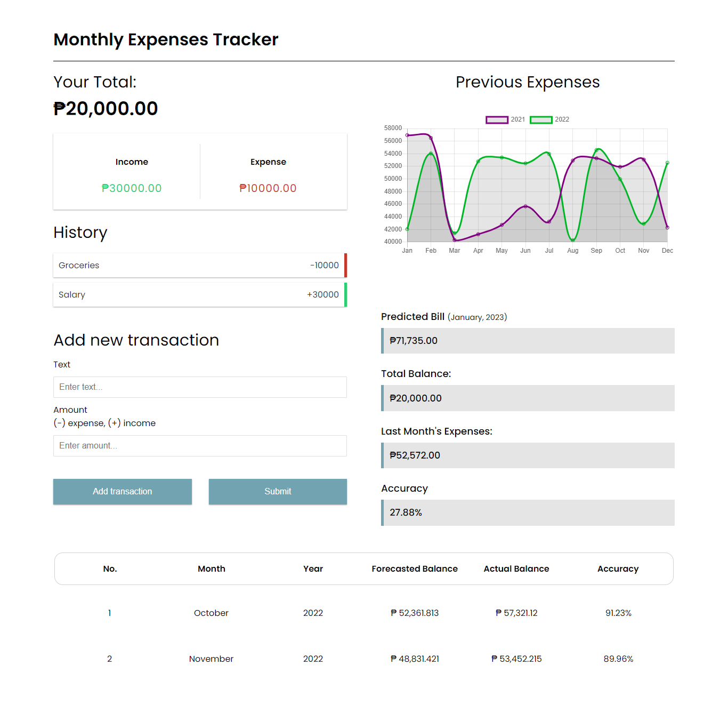Click the Accuracy column header in the table
The height and width of the screenshot is (705, 728).
pyautogui.click(x=618, y=568)
